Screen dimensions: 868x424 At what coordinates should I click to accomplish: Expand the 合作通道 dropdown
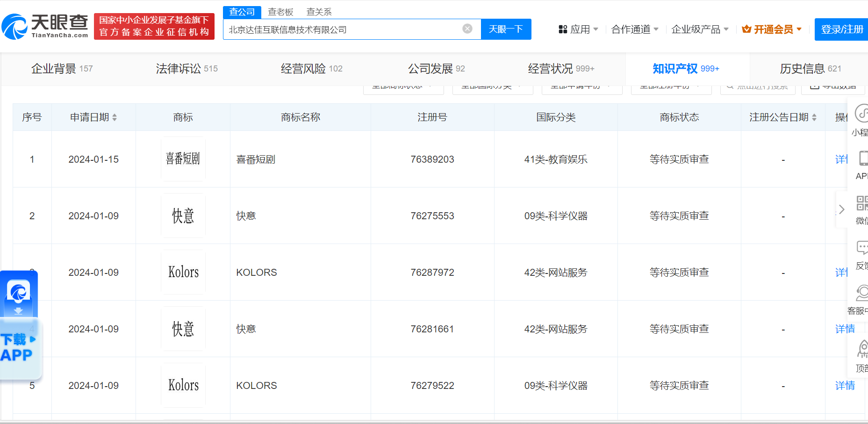click(635, 29)
